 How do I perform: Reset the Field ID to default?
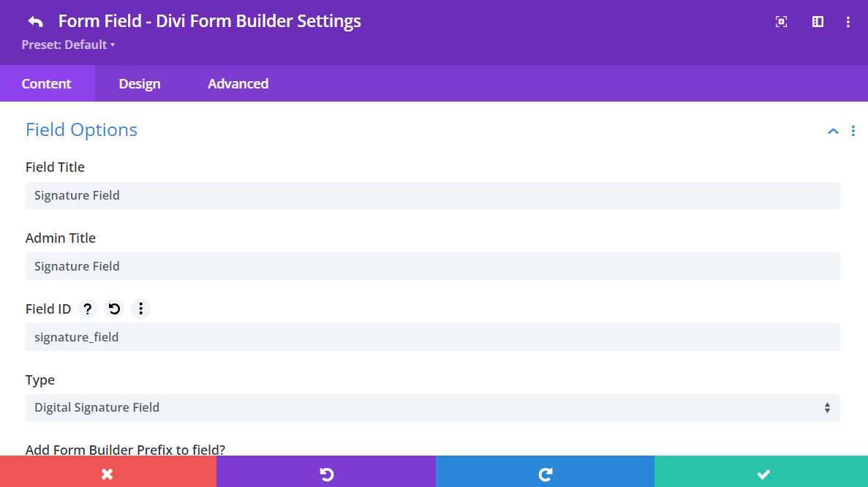tap(114, 309)
